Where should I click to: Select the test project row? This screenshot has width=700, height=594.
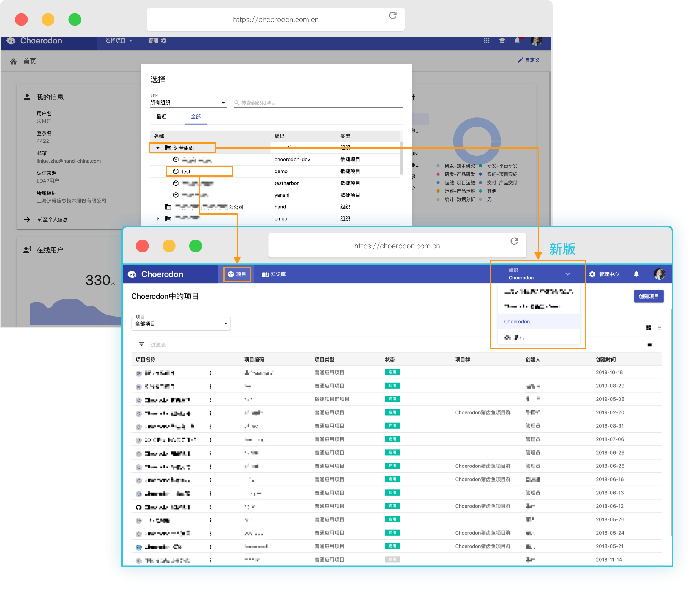click(x=275, y=171)
